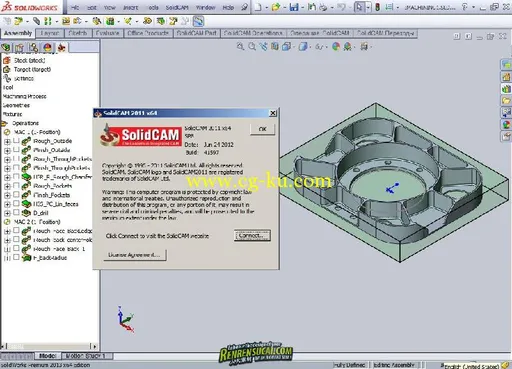512x369 pixels.
Task: Click the Appearances ball icon in right task pane
Action: pos(506,124)
